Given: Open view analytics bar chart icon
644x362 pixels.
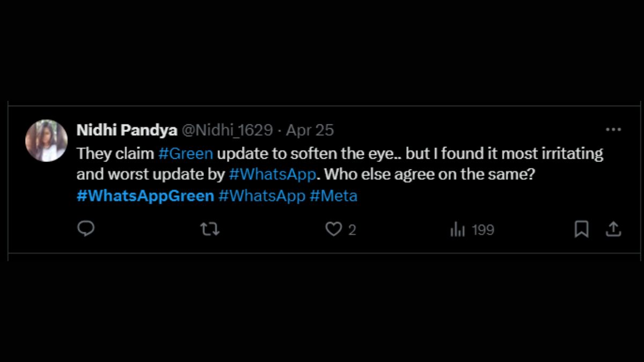Looking at the screenshot, I should (x=457, y=230).
